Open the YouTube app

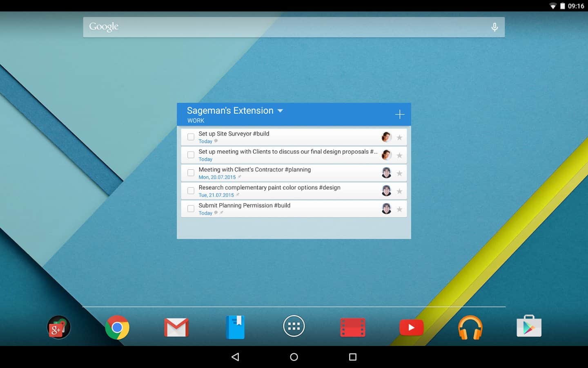(x=411, y=328)
